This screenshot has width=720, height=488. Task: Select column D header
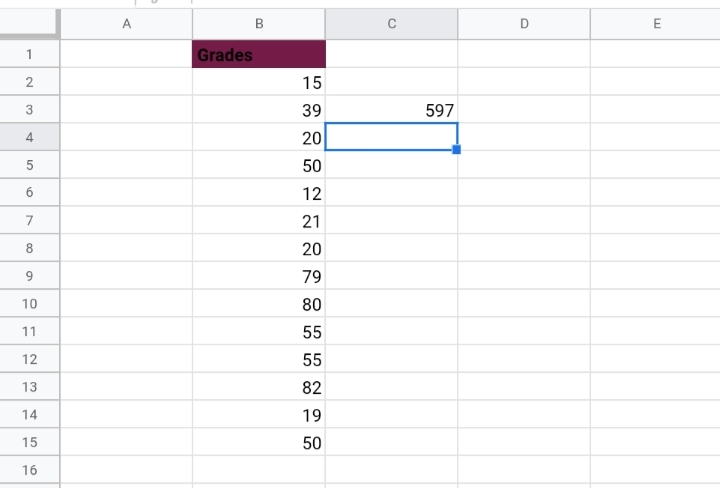(524, 24)
